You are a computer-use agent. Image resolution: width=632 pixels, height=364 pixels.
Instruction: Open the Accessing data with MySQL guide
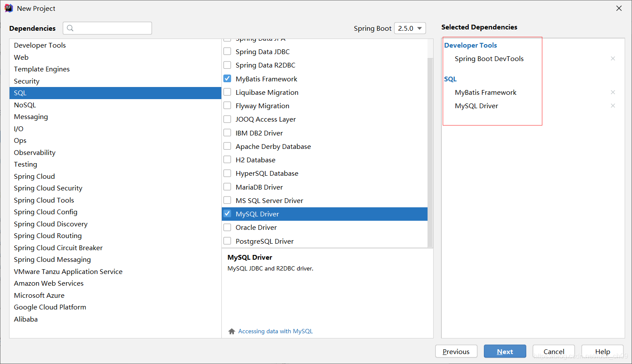[x=275, y=331]
